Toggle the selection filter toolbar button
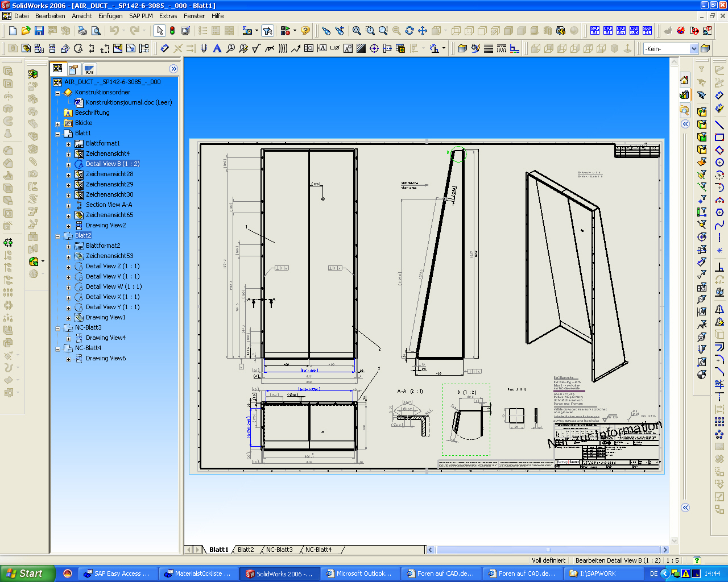 point(268,31)
